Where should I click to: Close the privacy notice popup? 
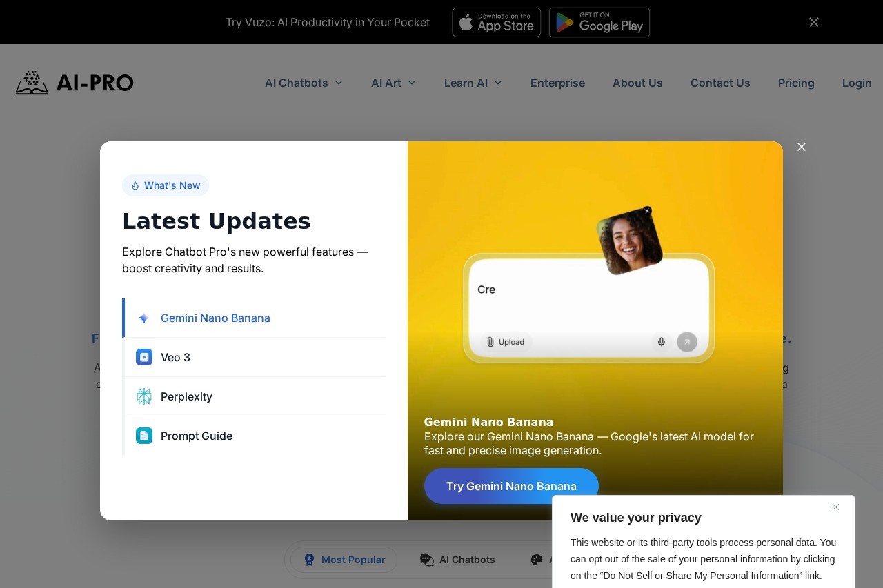pyautogui.click(x=835, y=507)
